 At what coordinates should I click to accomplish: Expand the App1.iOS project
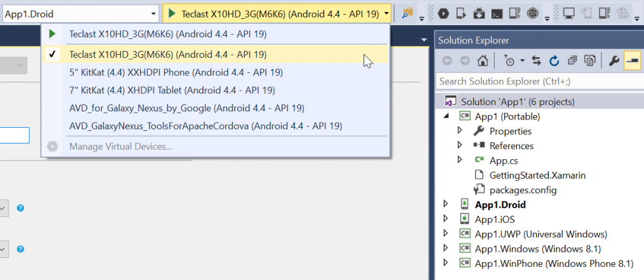tap(446, 219)
